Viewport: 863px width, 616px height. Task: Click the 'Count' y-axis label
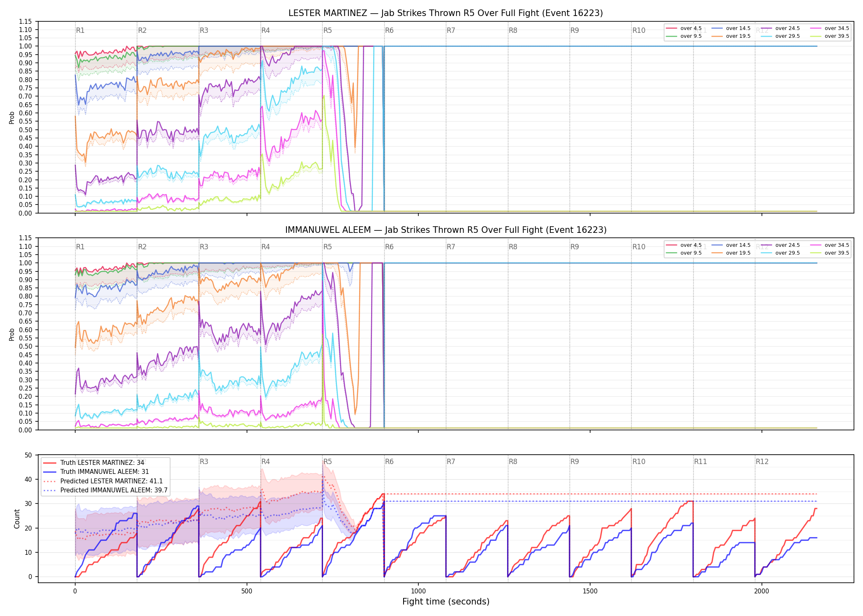[x=17, y=519]
